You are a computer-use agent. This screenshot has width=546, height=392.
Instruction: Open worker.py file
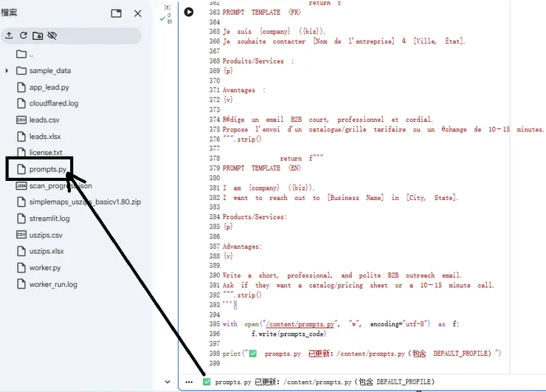[x=45, y=268]
